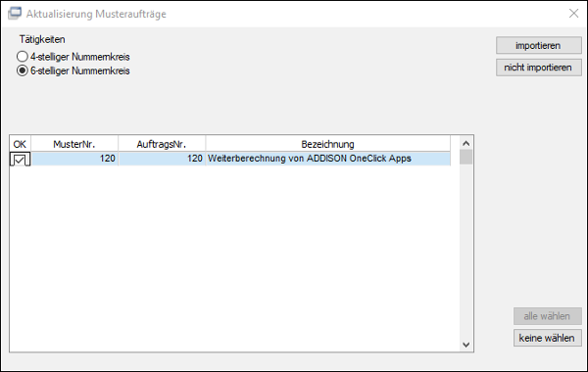The width and height of the screenshot is (588, 372).
Task: Close the Aktualisierung Musteraufträge dialog
Action: 573,14
